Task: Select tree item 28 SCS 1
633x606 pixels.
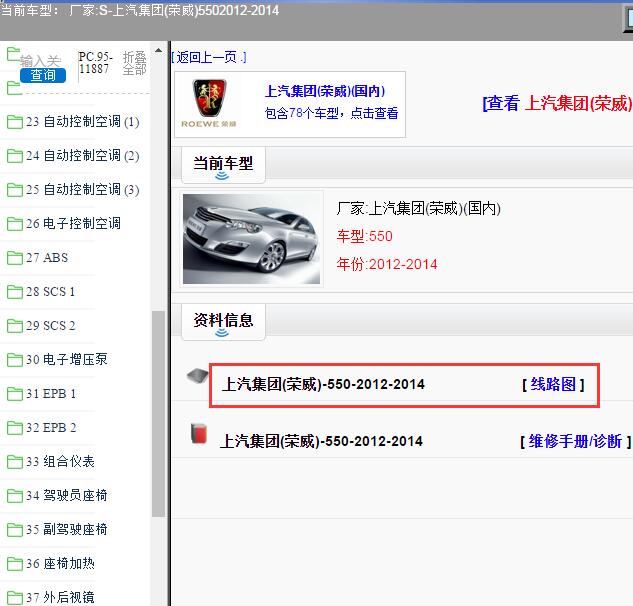Action: (50, 291)
